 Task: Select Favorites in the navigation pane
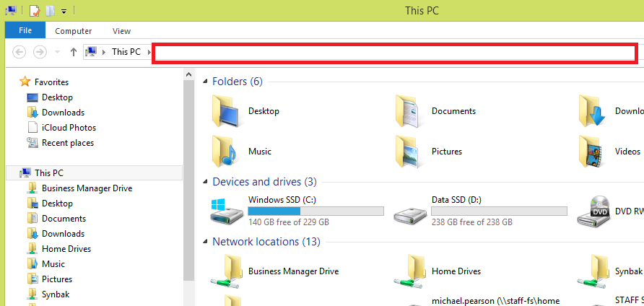click(x=51, y=82)
